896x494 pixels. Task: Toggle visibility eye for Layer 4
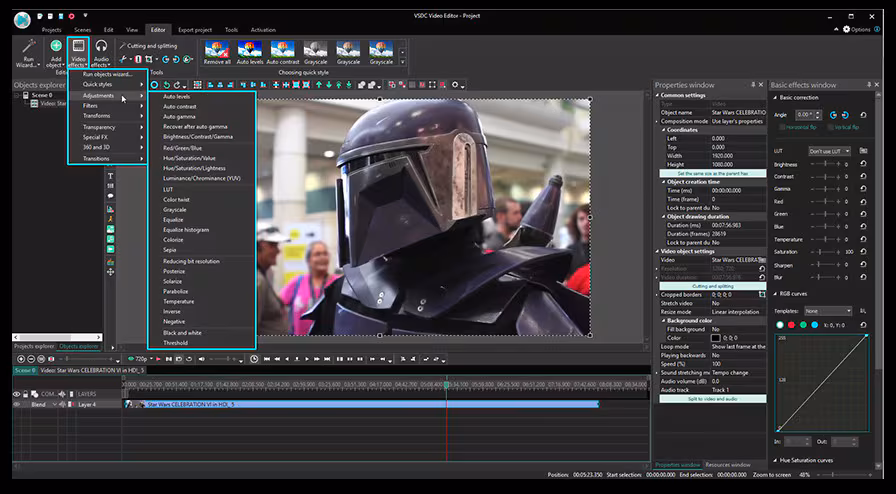tap(17, 404)
